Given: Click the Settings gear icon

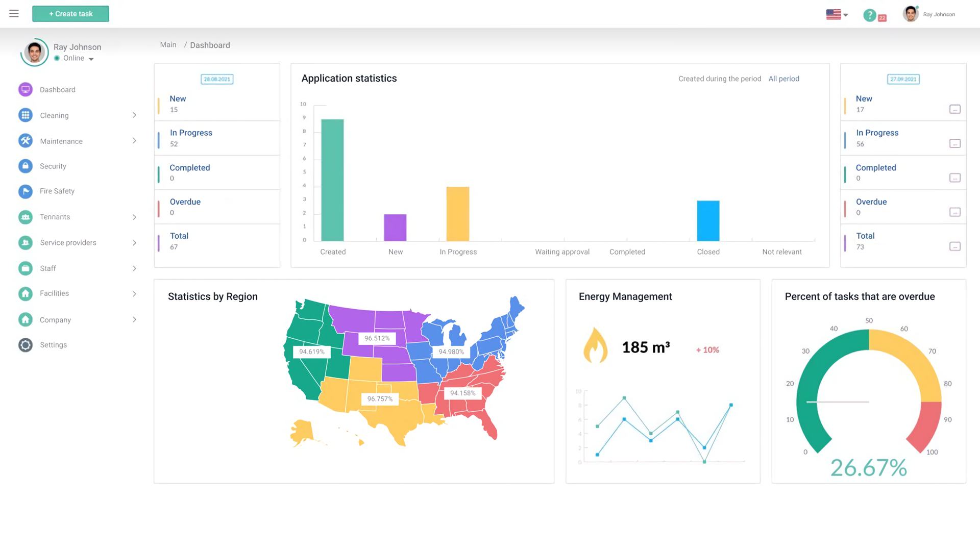Looking at the screenshot, I should coord(26,345).
